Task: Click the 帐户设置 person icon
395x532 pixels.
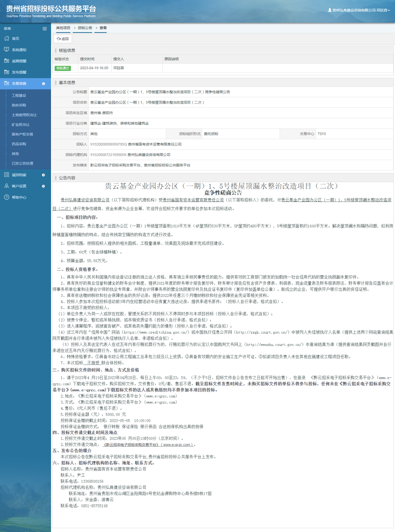Action: pyautogui.click(x=7, y=186)
